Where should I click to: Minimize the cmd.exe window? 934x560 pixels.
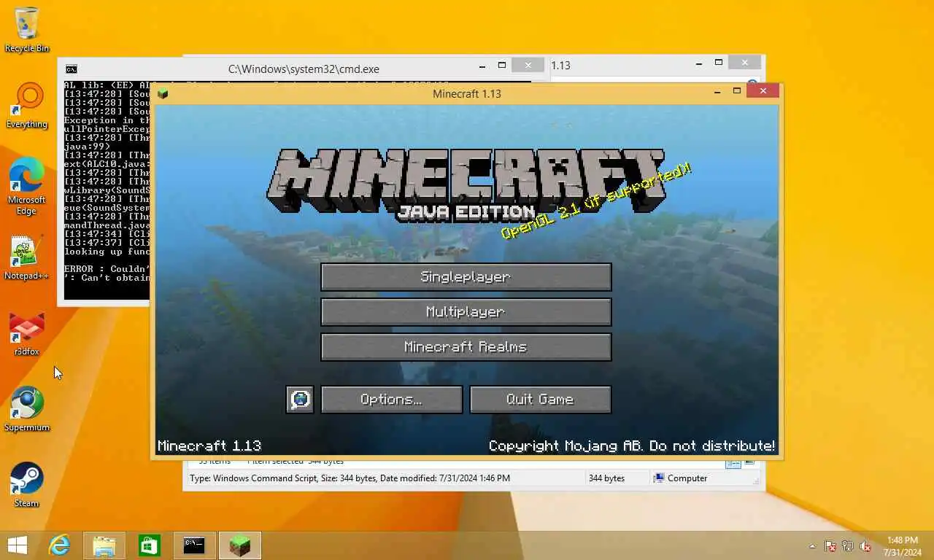click(482, 66)
